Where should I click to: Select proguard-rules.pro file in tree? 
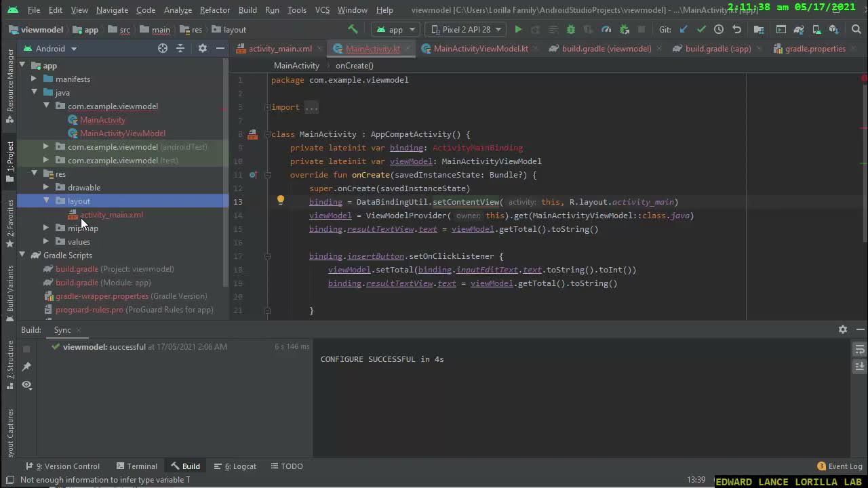click(x=90, y=310)
